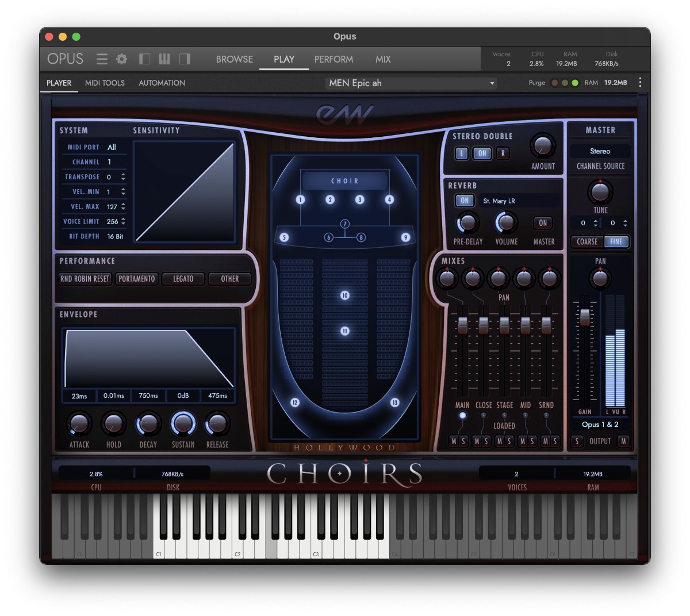Select rear position 12
The image size is (690, 616).
point(295,402)
